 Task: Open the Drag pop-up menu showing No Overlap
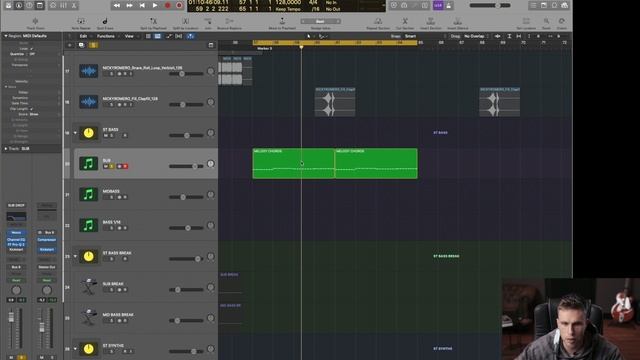[474, 36]
